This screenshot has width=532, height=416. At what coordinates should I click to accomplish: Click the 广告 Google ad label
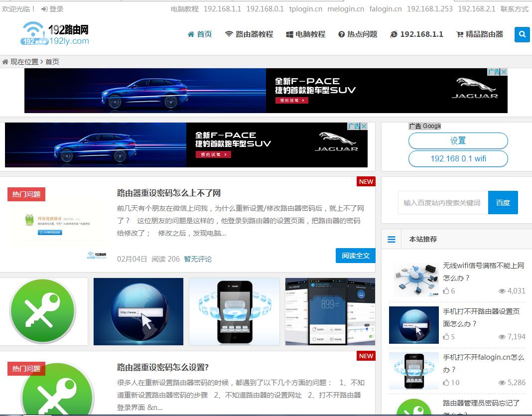pos(425,126)
